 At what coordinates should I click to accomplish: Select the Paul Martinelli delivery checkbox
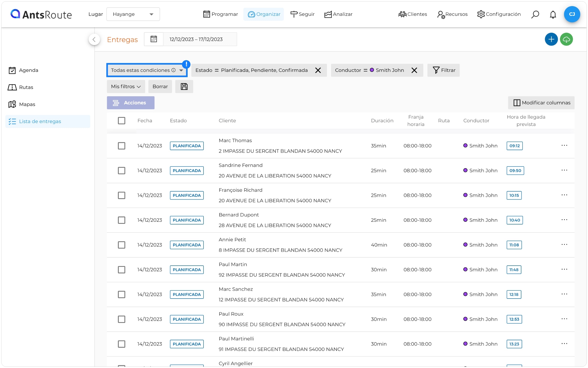[x=122, y=344]
